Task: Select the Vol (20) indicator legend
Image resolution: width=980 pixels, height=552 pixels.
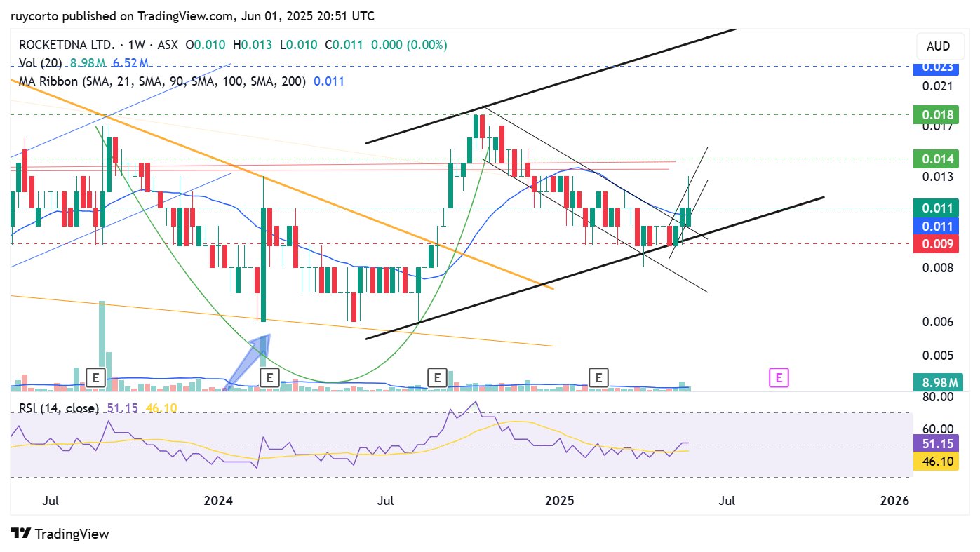Action: (x=41, y=63)
